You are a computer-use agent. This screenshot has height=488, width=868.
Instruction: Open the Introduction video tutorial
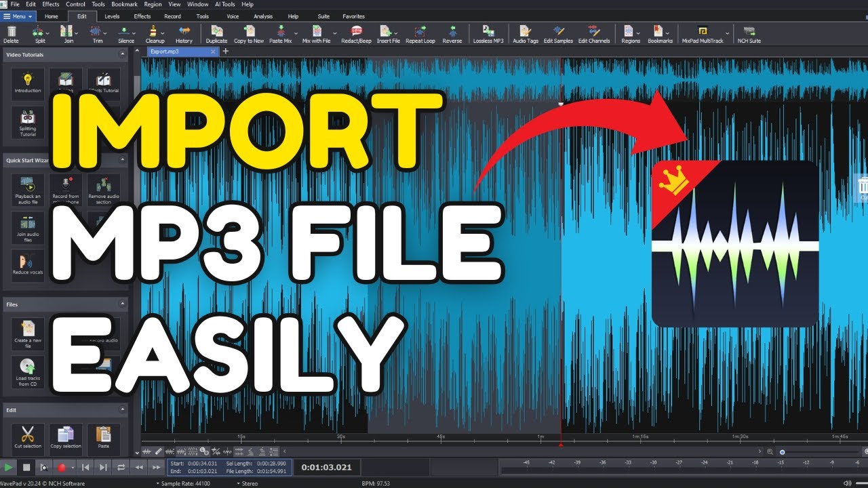tap(28, 84)
